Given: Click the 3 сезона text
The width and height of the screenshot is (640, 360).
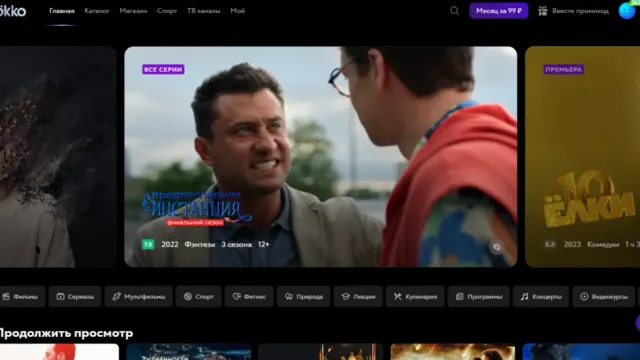Looking at the screenshot, I should click(x=236, y=244).
